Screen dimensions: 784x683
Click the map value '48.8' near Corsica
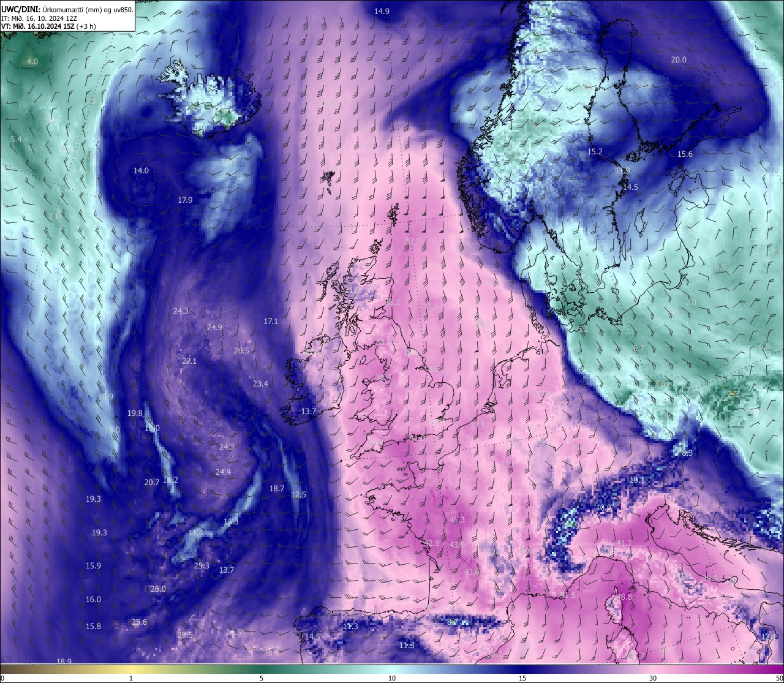(x=624, y=597)
